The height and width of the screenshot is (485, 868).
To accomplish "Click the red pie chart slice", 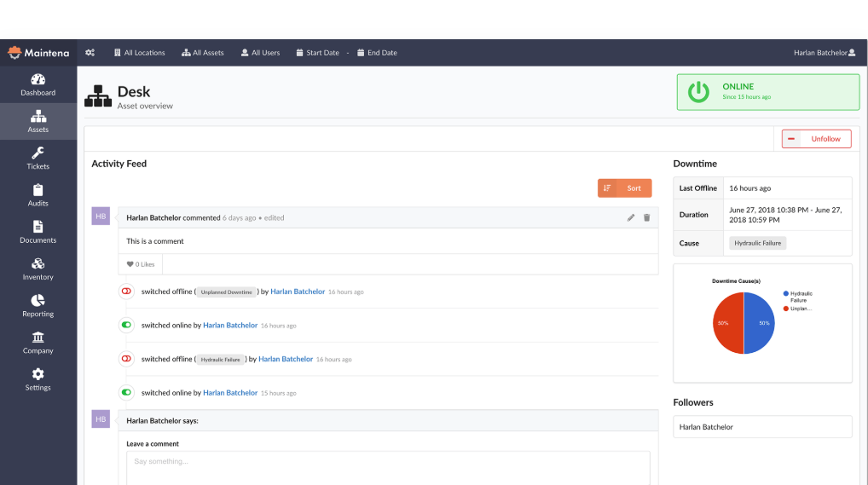I will [x=728, y=323].
